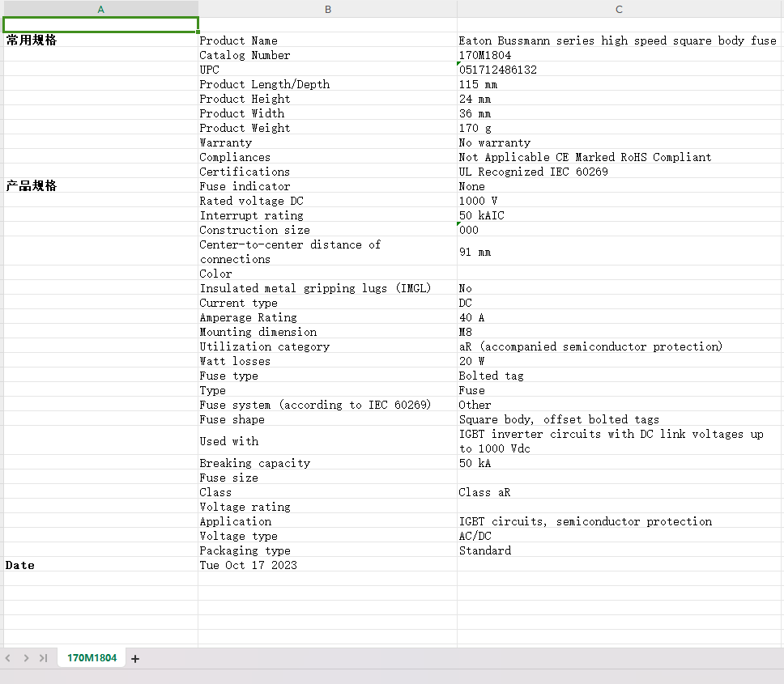Select the '常用规格' cell

[101, 40]
